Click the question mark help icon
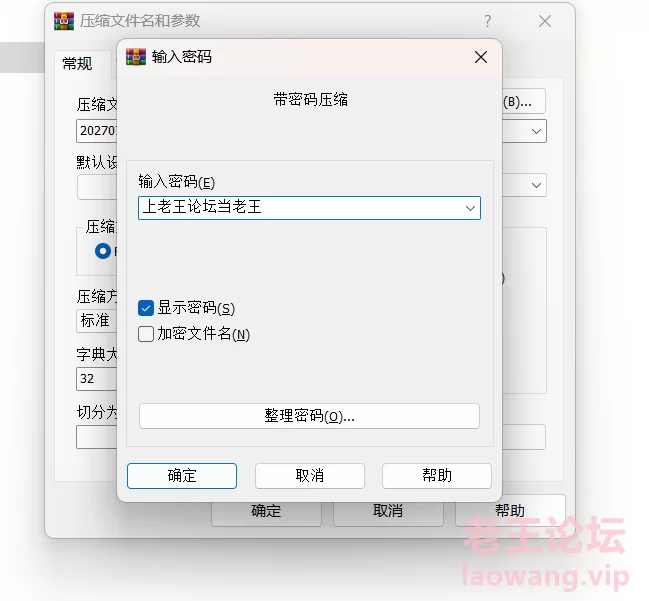The height and width of the screenshot is (601, 649). tap(488, 21)
